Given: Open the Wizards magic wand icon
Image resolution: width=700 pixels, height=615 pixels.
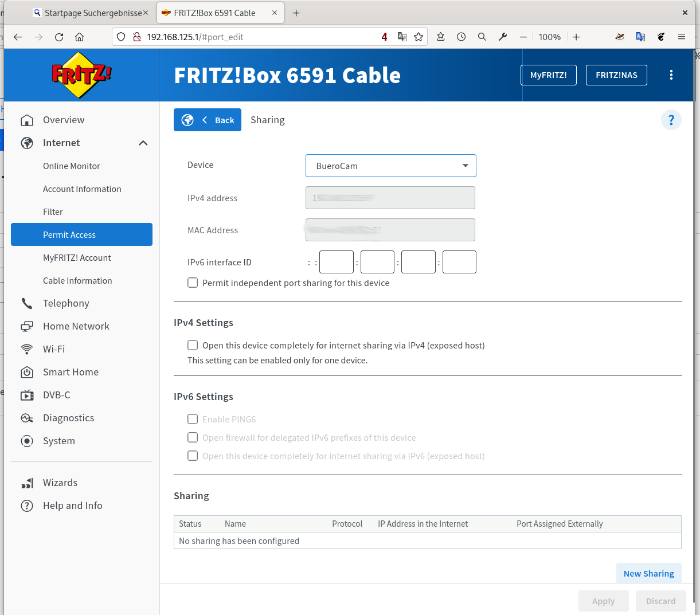Looking at the screenshot, I should click(28, 483).
